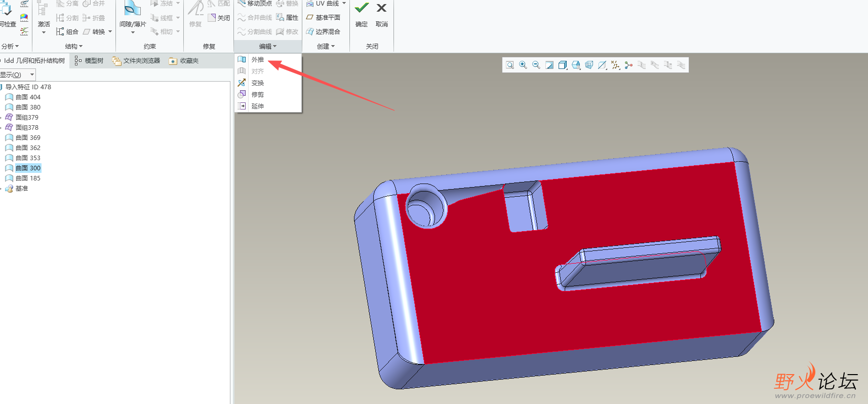Image resolution: width=868 pixels, height=404 pixels.
Task: Expand the 间隙/薄片 dropdown arrow
Action: (x=133, y=32)
